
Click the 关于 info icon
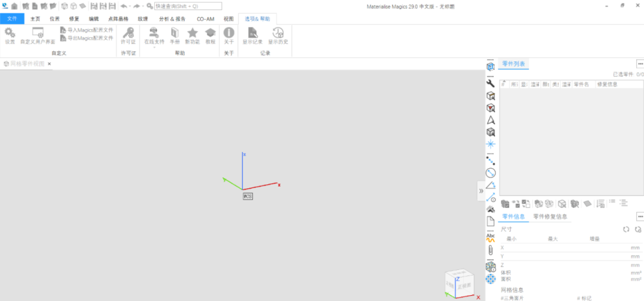[228, 35]
